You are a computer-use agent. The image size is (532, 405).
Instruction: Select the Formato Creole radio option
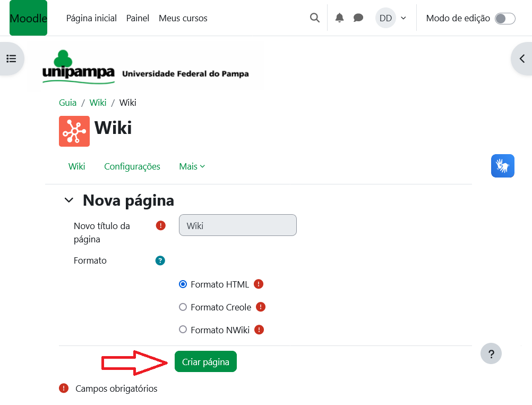(183, 307)
